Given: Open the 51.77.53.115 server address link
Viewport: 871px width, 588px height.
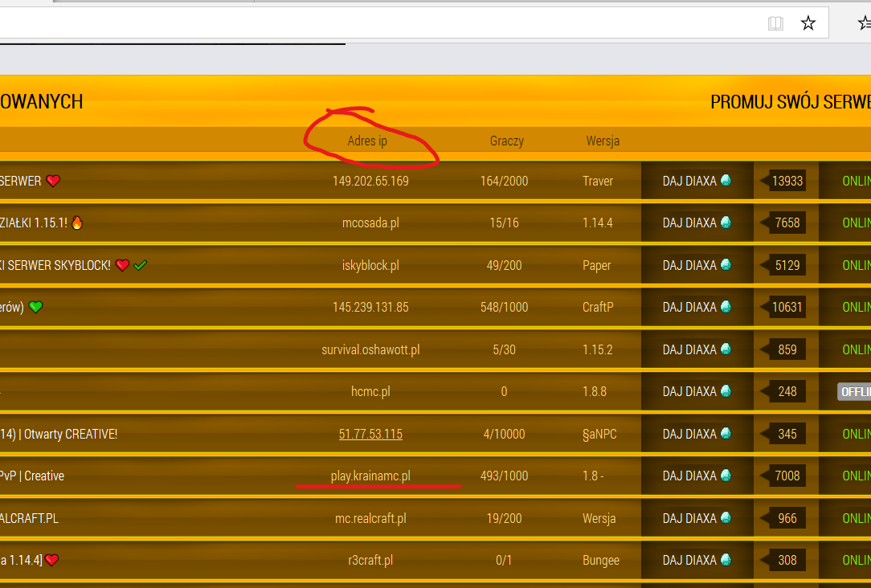Looking at the screenshot, I should coord(370,434).
